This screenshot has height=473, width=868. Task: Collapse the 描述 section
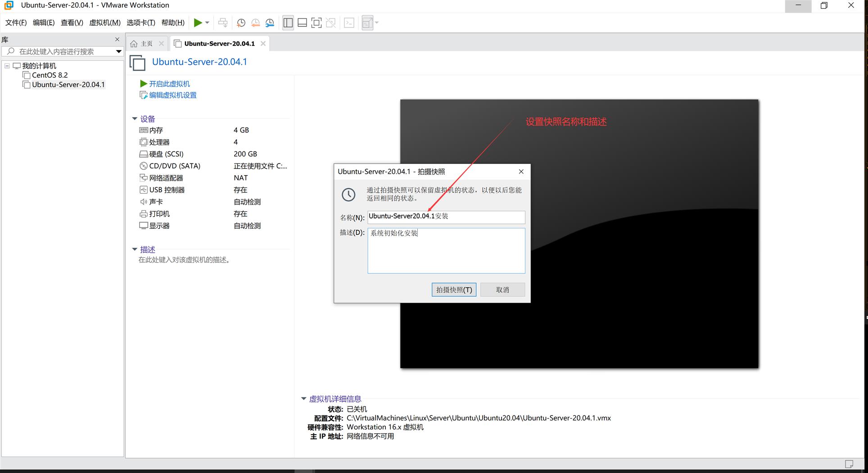coord(135,250)
